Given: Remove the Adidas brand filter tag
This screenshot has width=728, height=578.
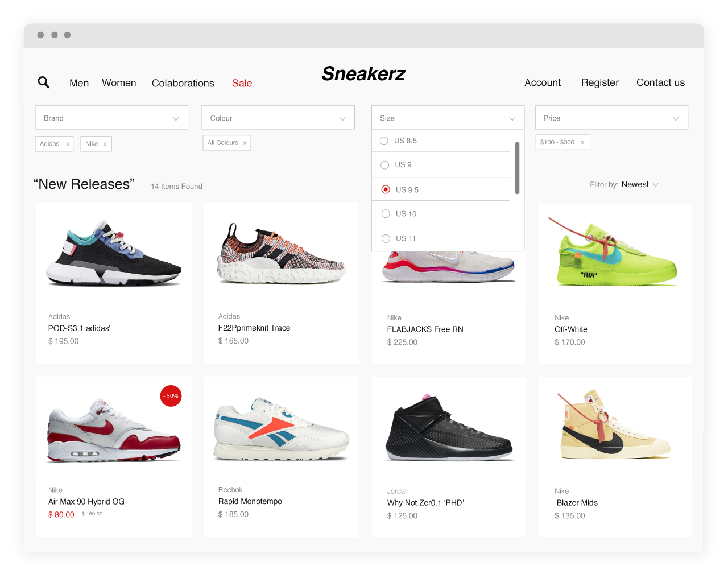Looking at the screenshot, I should [x=67, y=144].
